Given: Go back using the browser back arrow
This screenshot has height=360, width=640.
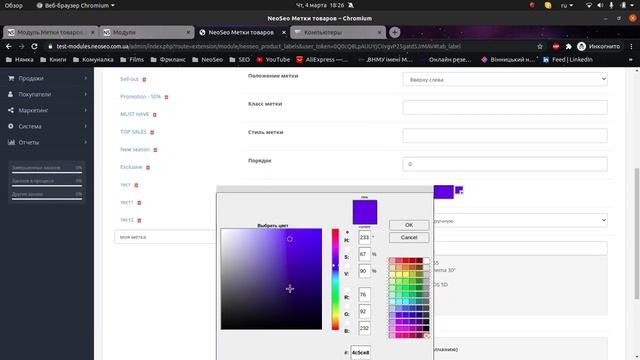Looking at the screenshot, I should click(9, 47).
